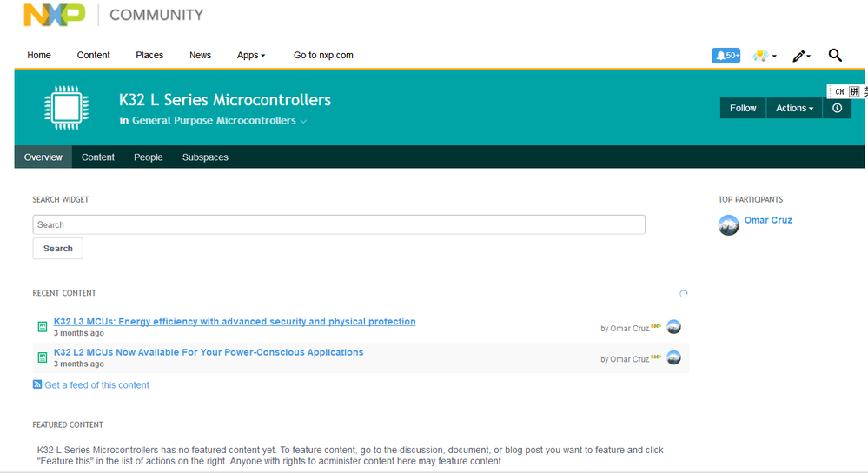Viewport: 868px width, 474px height.
Task: Click the RSS feed icon
Action: pos(37,384)
